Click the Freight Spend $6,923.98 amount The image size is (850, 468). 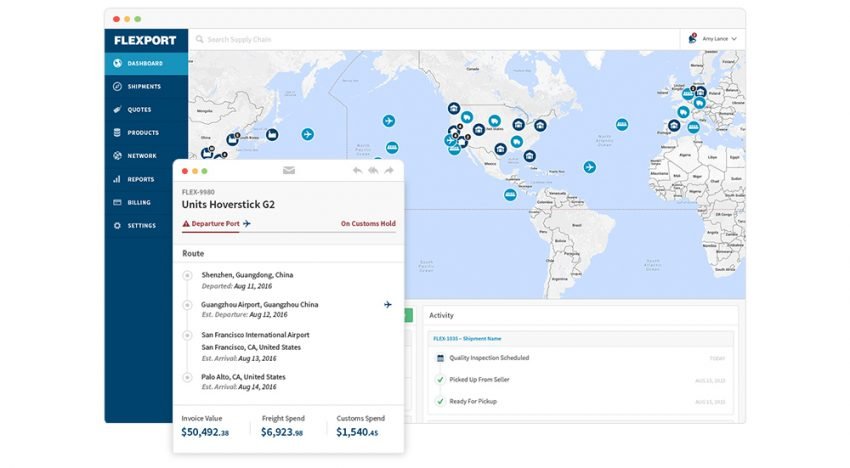(282, 432)
